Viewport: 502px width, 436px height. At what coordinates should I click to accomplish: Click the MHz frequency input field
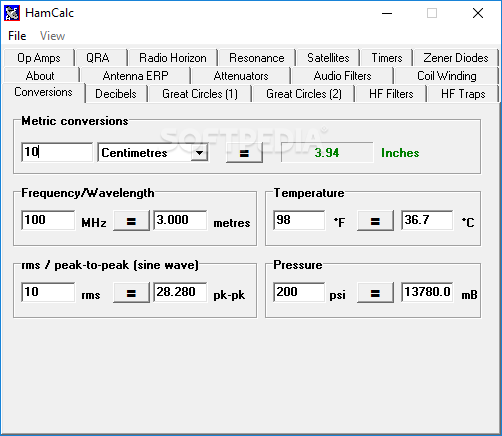[x=48, y=220]
